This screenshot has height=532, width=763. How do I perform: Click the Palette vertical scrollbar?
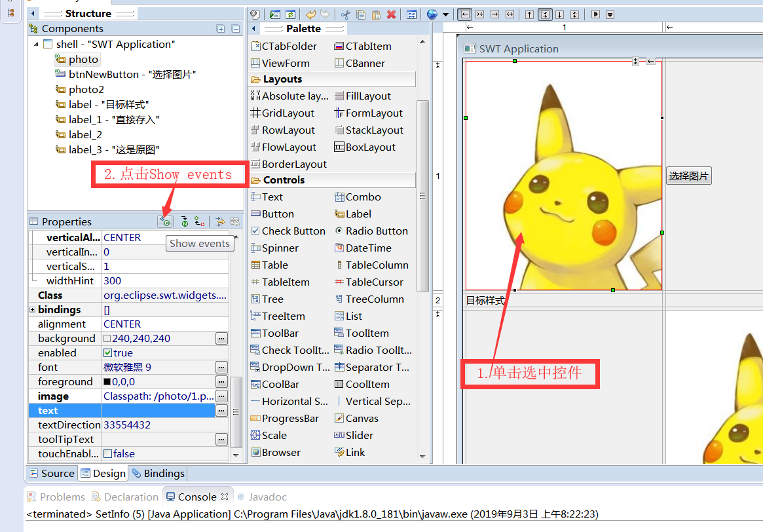pos(422,195)
